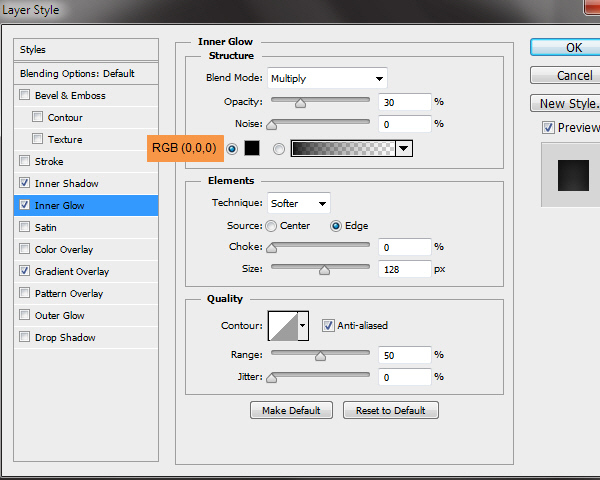This screenshot has width=600, height=480.
Task: Click the black glow color swatch
Action: coord(253,149)
